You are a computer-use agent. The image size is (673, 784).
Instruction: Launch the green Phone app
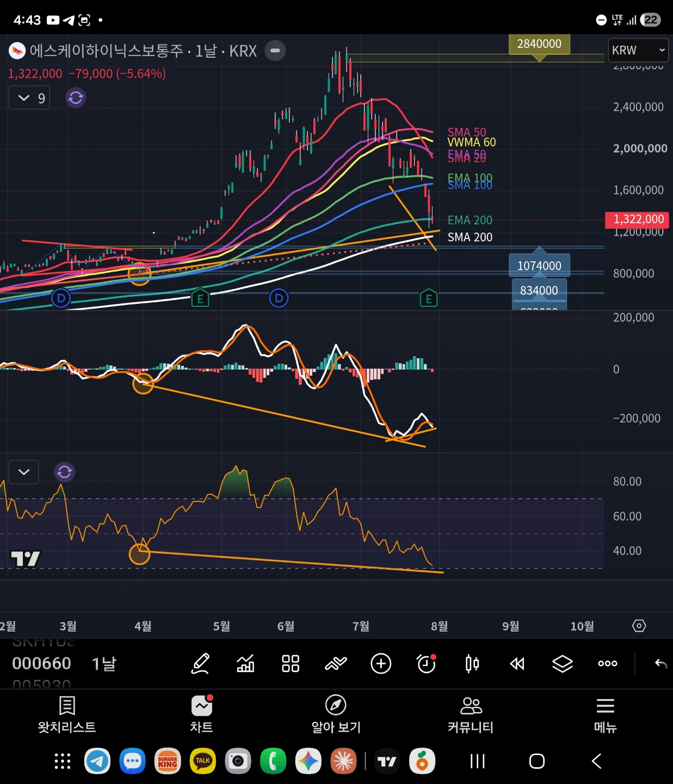coord(273,761)
